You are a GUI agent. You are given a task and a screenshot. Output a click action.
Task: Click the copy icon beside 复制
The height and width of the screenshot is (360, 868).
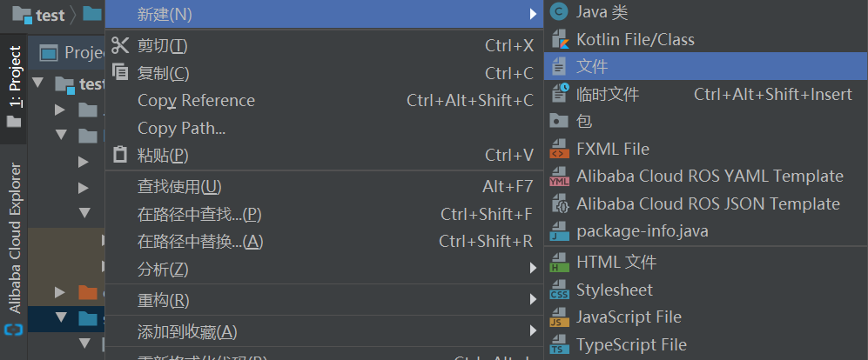pos(120,71)
